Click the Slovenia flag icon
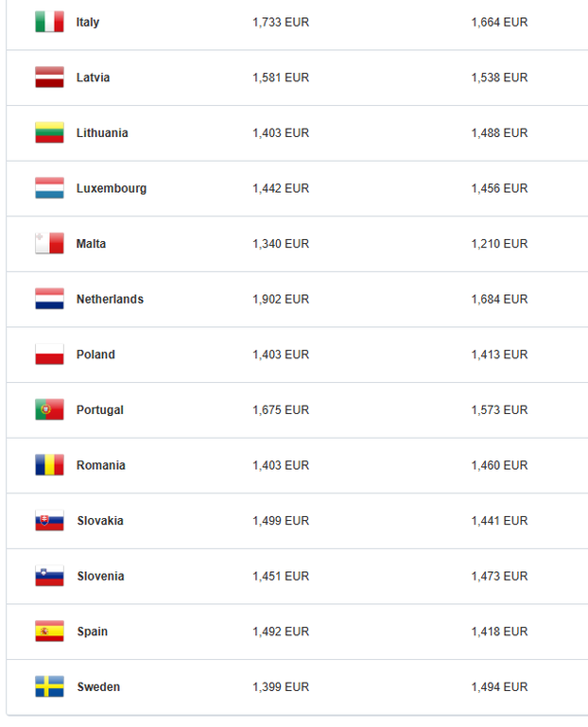The image size is (588, 727). [x=49, y=577]
